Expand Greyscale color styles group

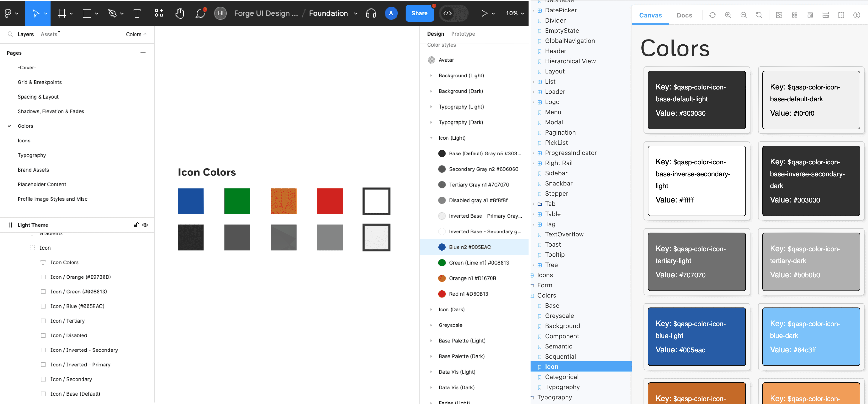431,325
